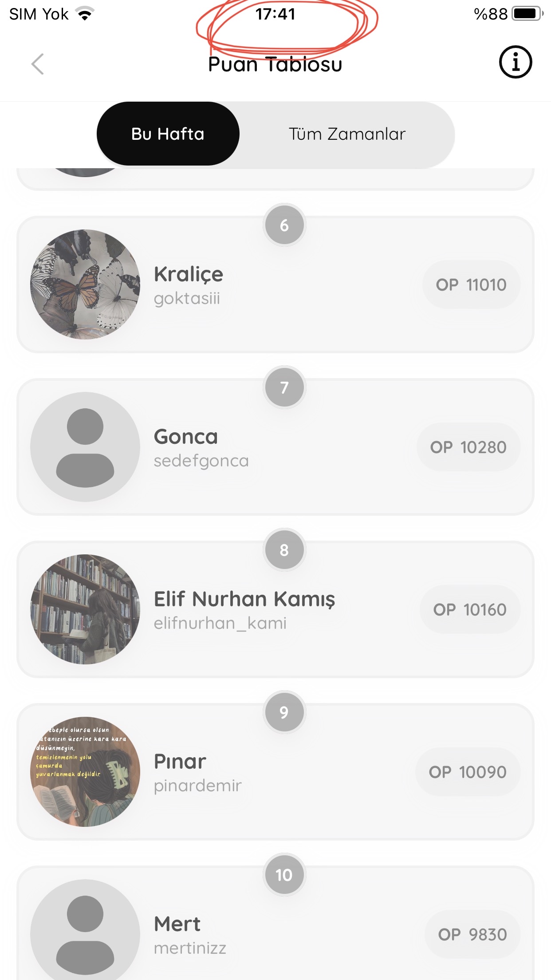Image resolution: width=551 pixels, height=980 pixels.
Task: Tap the OP 10160 points badge
Action: [x=470, y=609]
